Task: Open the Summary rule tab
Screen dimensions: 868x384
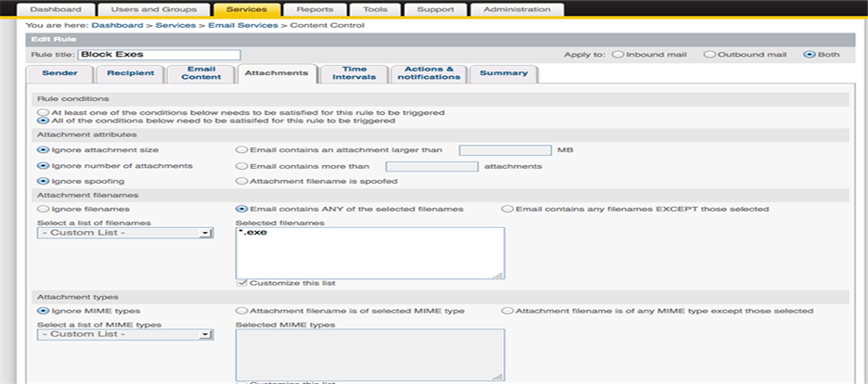Action: (503, 73)
